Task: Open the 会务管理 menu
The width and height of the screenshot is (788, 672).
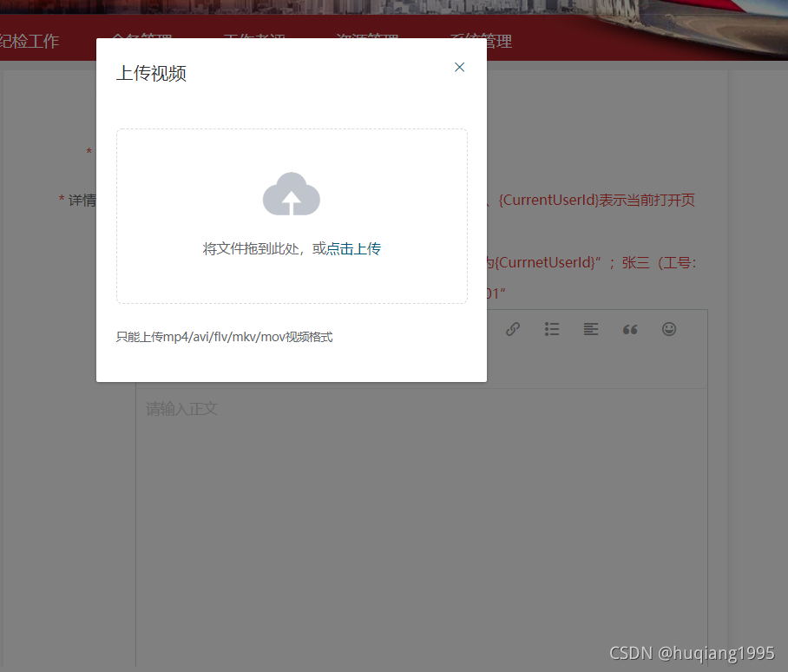Action: point(143,40)
